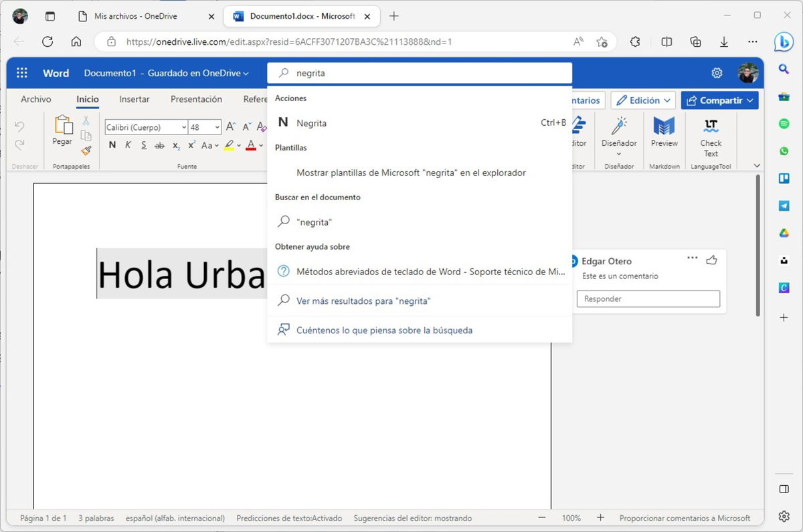Select the Inicio ribbon tab
The image size is (803, 532).
88,99
